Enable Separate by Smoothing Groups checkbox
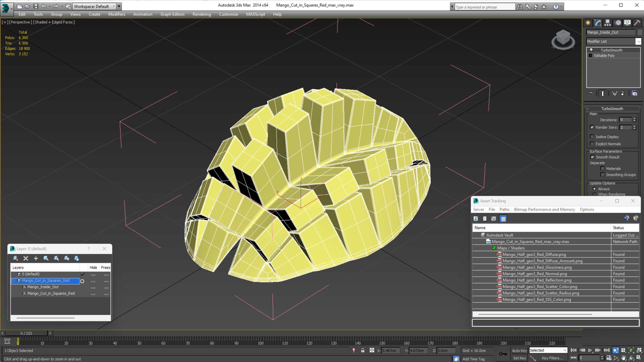This screenshot has width=644, height=362. point(602,175)
